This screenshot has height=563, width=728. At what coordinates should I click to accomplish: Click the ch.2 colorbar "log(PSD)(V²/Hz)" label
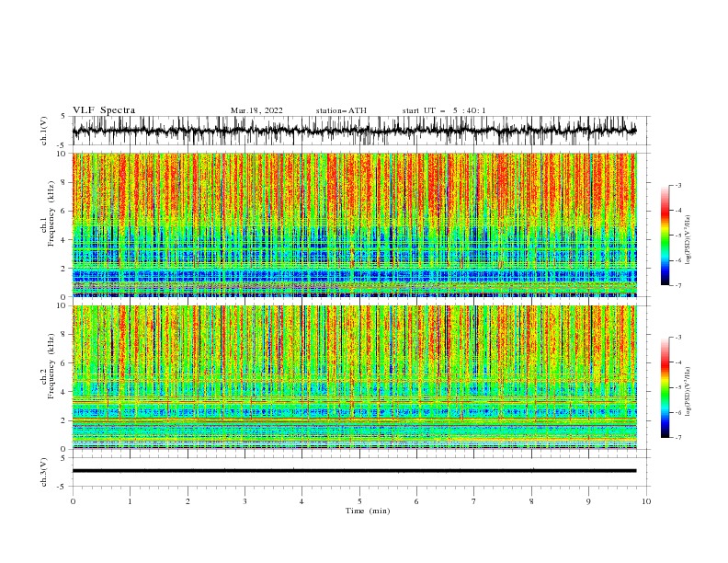688,392
